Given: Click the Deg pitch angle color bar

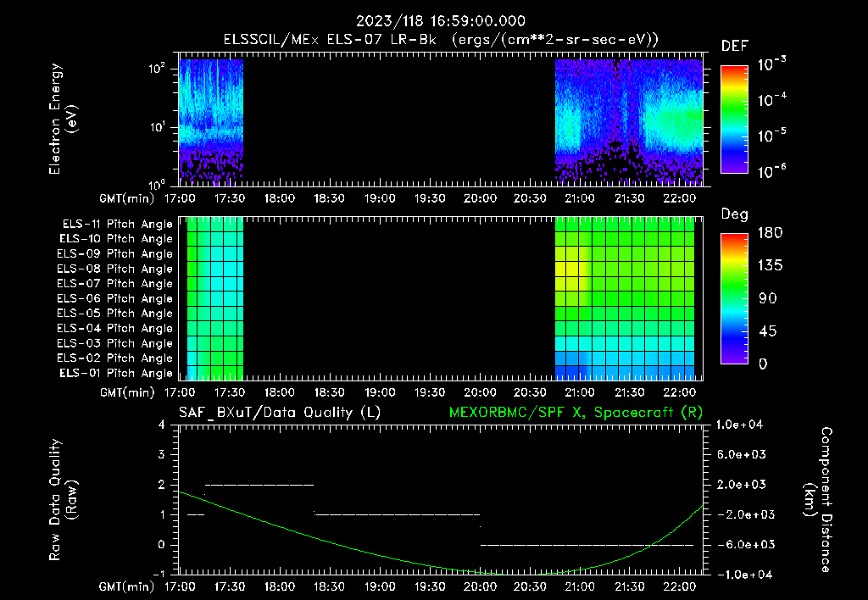Looking at the screenshot, I should (x=734, y=298).
